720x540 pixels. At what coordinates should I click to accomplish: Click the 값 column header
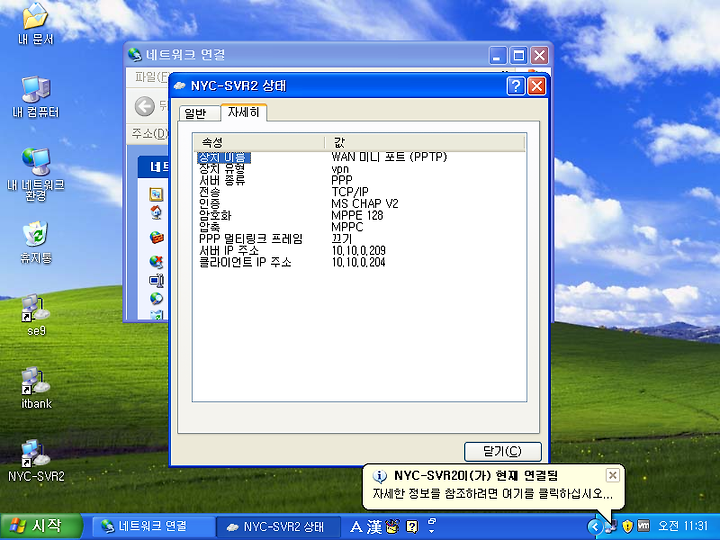click(425, 142)
